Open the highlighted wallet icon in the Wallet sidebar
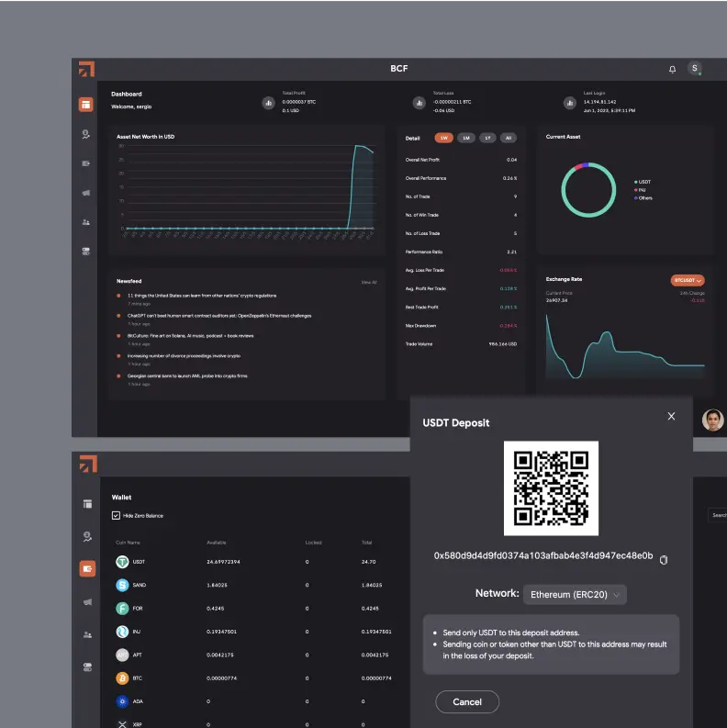Screen dimensions: 727x728 [x=87, y=569]
